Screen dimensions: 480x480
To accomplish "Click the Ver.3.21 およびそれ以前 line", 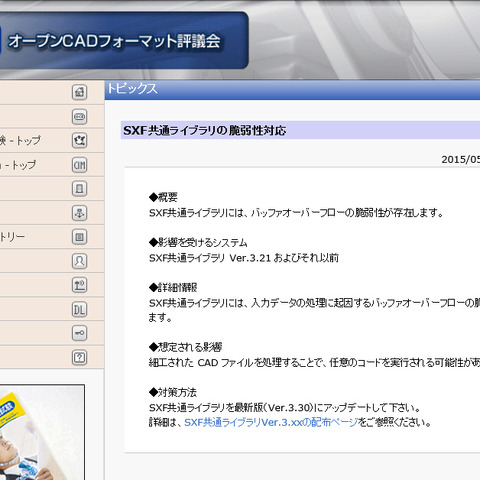I will point(244,258).
